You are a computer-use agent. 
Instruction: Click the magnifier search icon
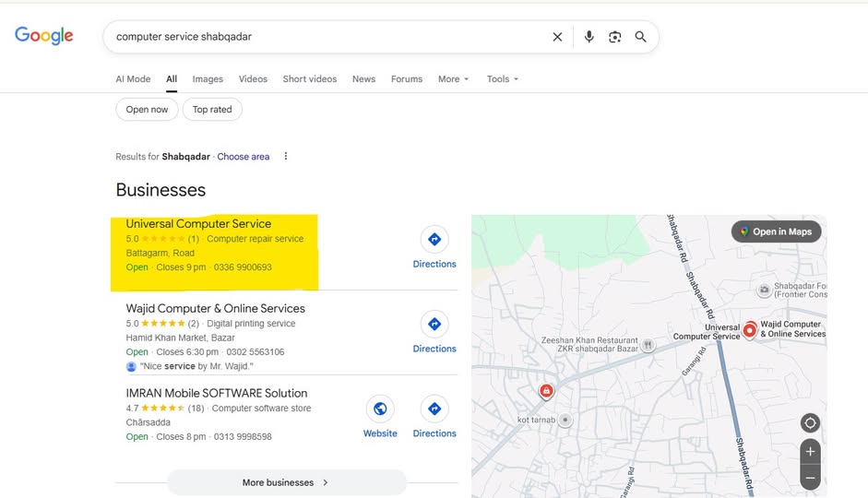pos(641,37)
